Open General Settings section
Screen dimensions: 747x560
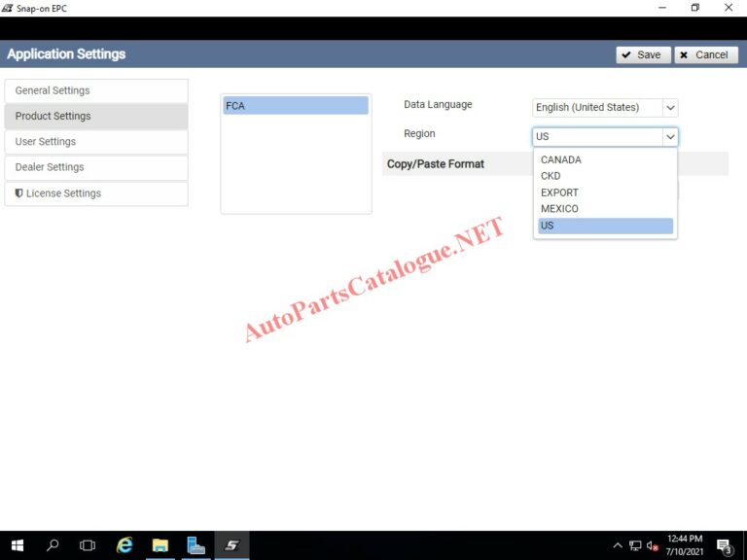[96, 90]
